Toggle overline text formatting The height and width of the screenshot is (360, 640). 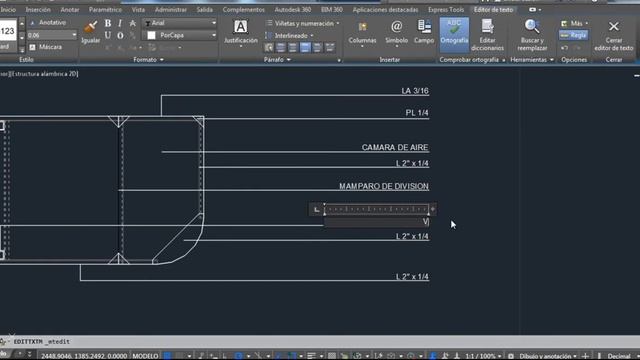(120, 36)
